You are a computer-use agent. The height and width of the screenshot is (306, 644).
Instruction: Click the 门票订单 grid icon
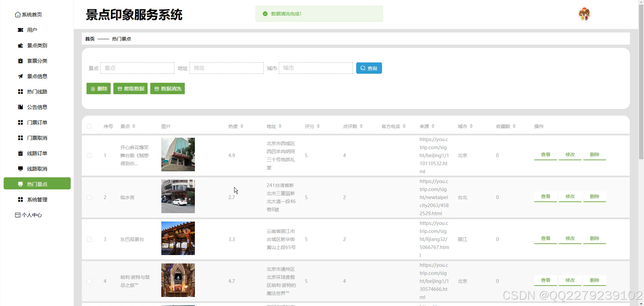[20, 122]
